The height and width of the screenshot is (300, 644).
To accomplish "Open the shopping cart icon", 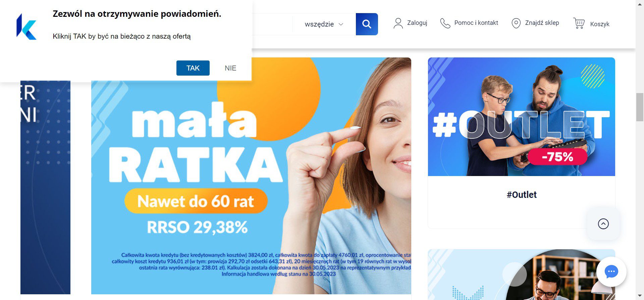I will [579, 23].
